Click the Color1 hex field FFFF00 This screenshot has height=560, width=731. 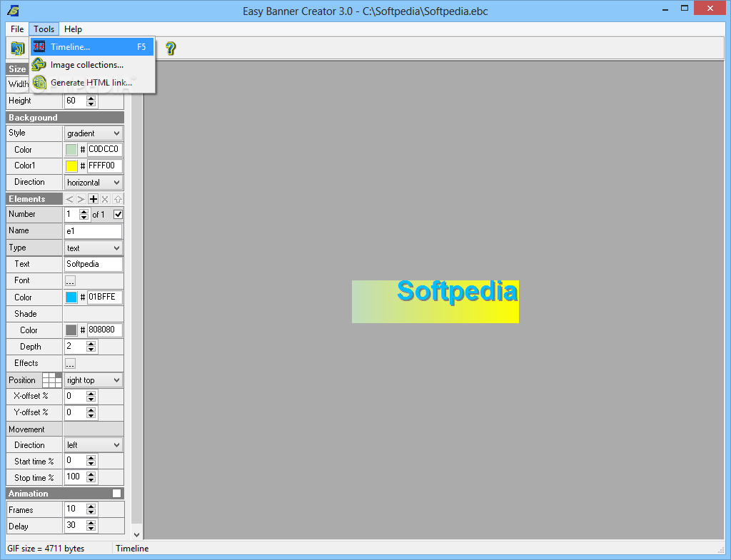pos(105,166)
